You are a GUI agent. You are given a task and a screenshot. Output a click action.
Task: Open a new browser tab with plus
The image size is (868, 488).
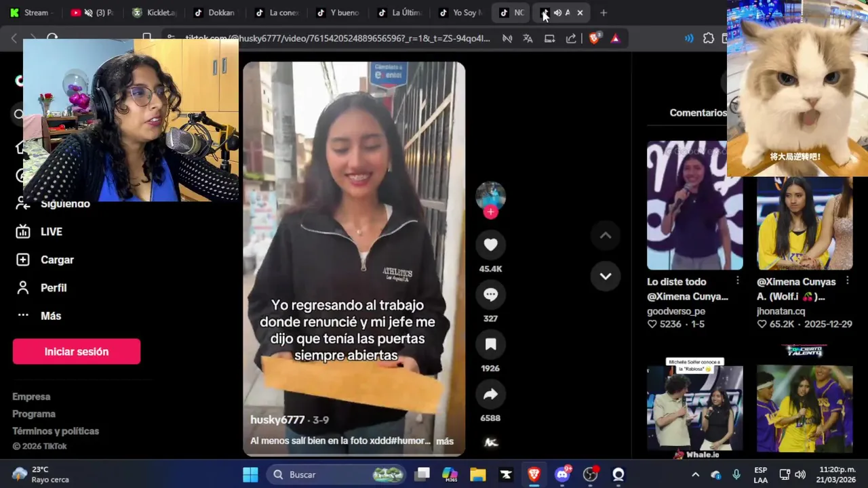[x=604, y=12]
